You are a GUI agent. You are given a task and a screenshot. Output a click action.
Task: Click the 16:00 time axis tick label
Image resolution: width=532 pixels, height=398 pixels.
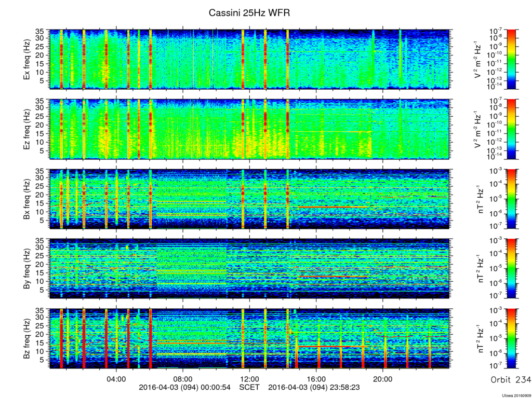click(316, 379)
